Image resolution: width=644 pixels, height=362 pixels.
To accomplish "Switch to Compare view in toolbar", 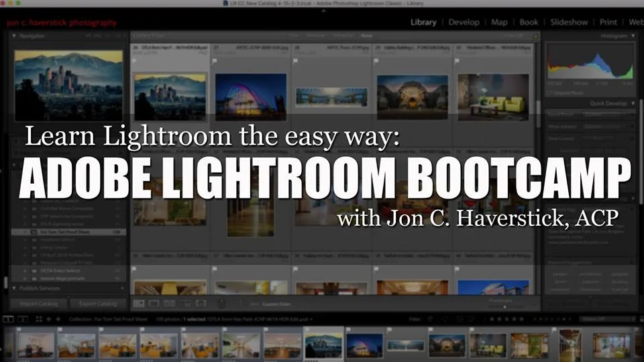I will click(169, 304).
